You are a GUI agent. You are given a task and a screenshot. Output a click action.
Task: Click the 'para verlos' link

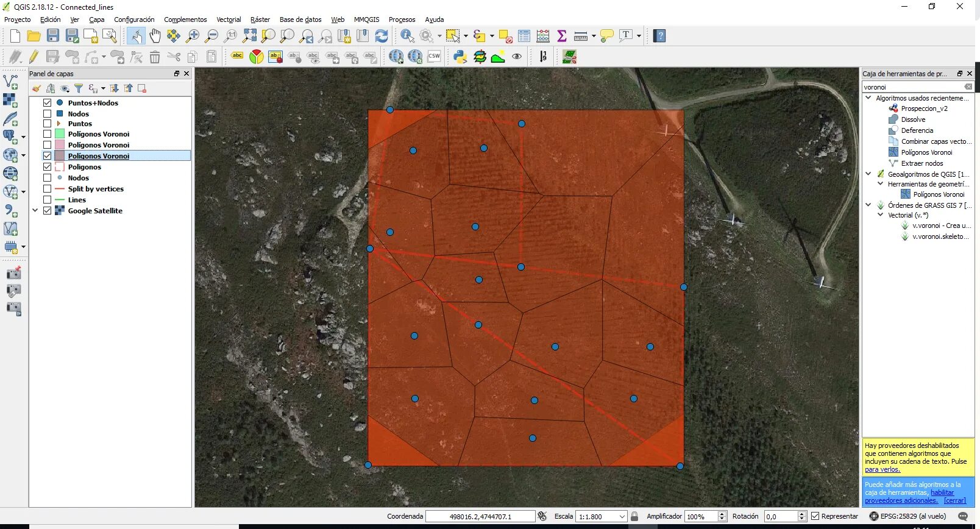click(x=882, y=469)
